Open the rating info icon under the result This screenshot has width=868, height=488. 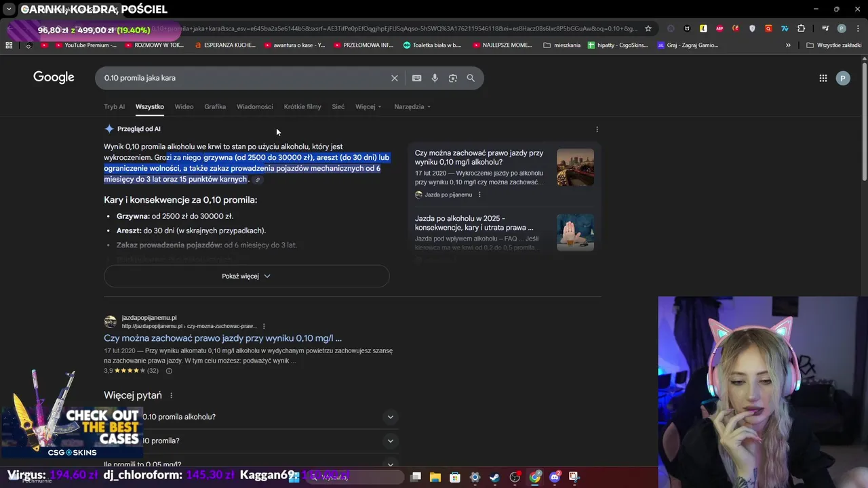click(x=169, y=371)
